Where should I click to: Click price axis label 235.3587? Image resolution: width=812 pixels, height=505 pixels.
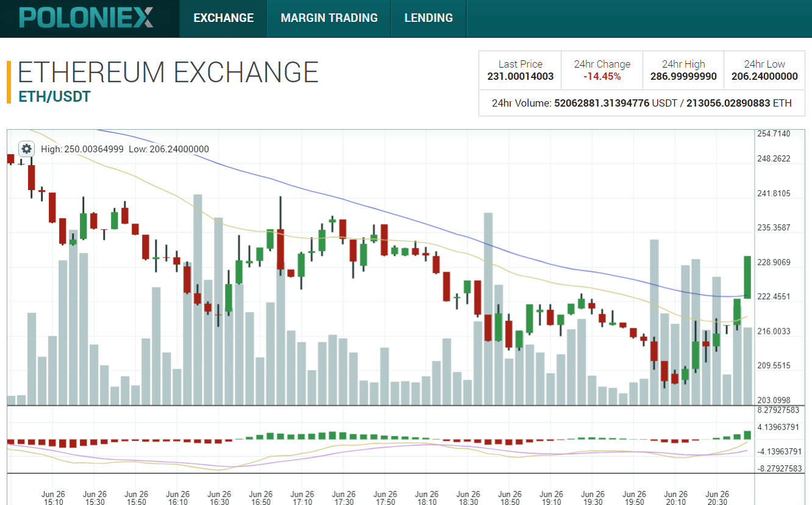click(773, 228)
